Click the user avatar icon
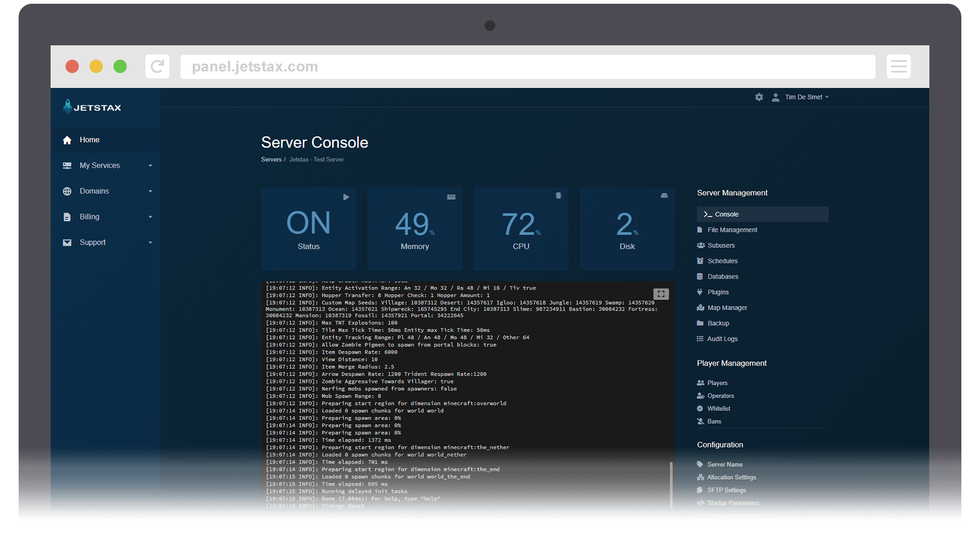This screenshot has width=980, height=533. [x=775, y=97]
